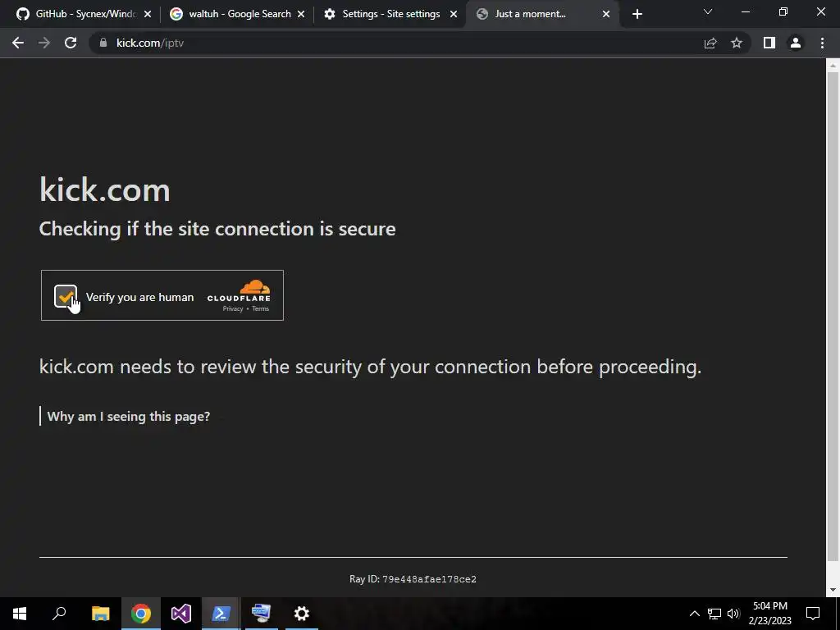Click the page vertical scrollbar

832,316
